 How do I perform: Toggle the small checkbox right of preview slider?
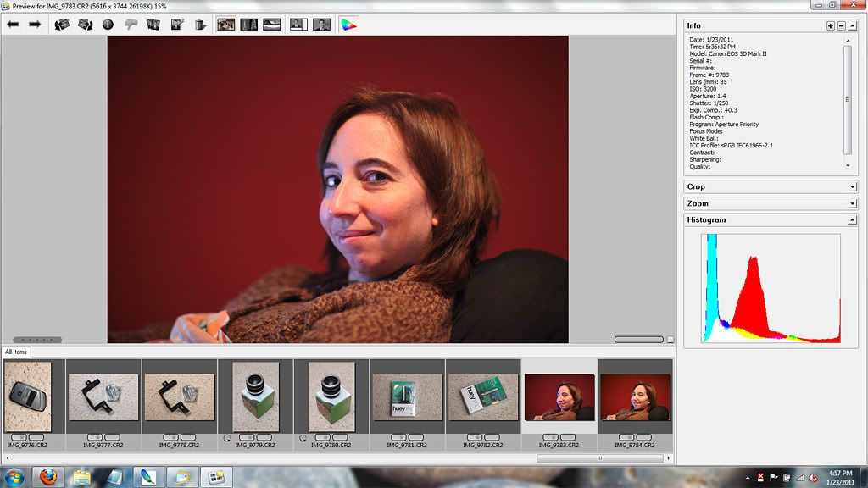(x=670, y=340)
